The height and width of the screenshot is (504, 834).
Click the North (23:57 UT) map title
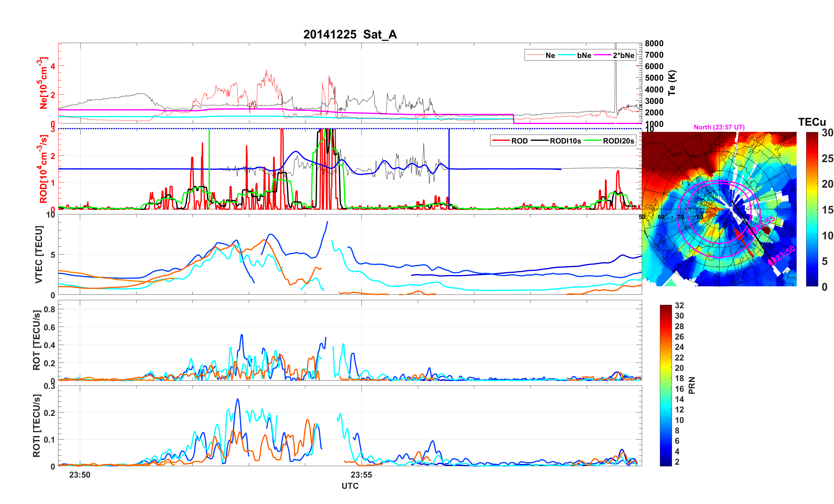719,127
